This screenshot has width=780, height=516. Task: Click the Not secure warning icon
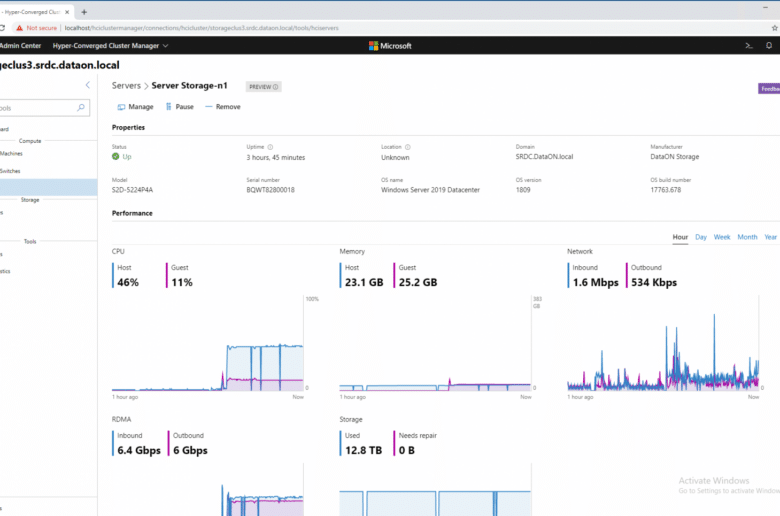[19, 28]
